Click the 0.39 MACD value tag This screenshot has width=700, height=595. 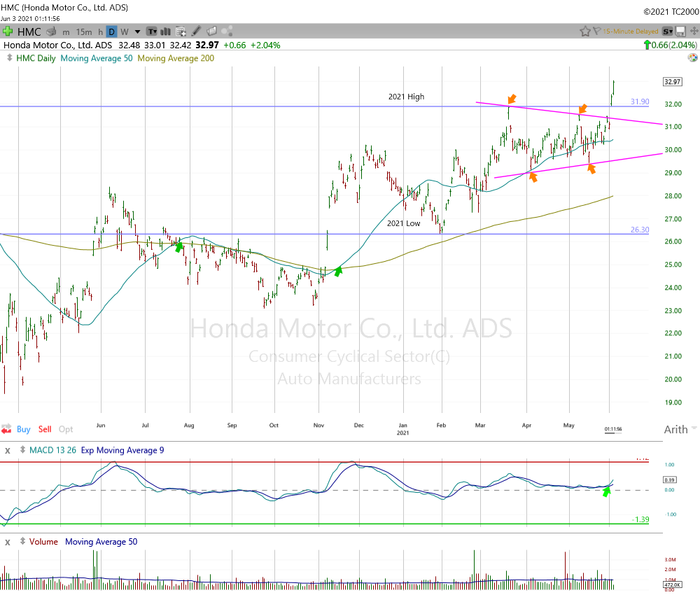tap(670, 479)
